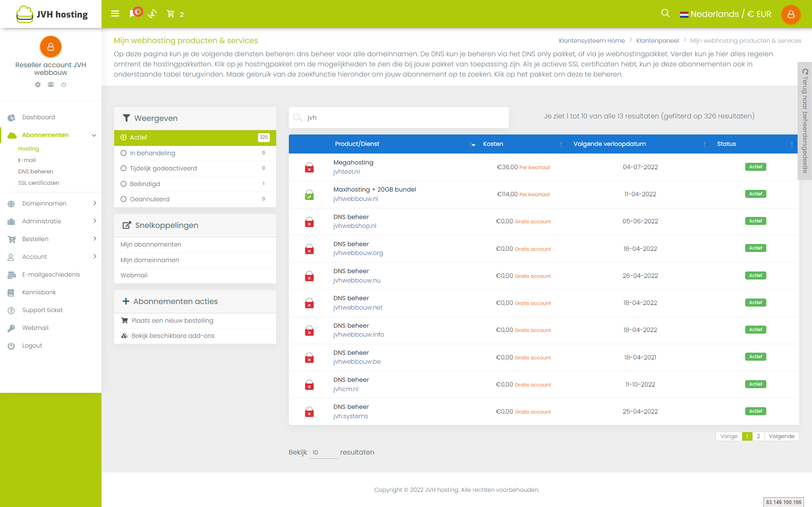The height and width of the screenshot is (507, 812).
Task: Open the jvhwebshop.nl domain link
Action: pos(354,226)
